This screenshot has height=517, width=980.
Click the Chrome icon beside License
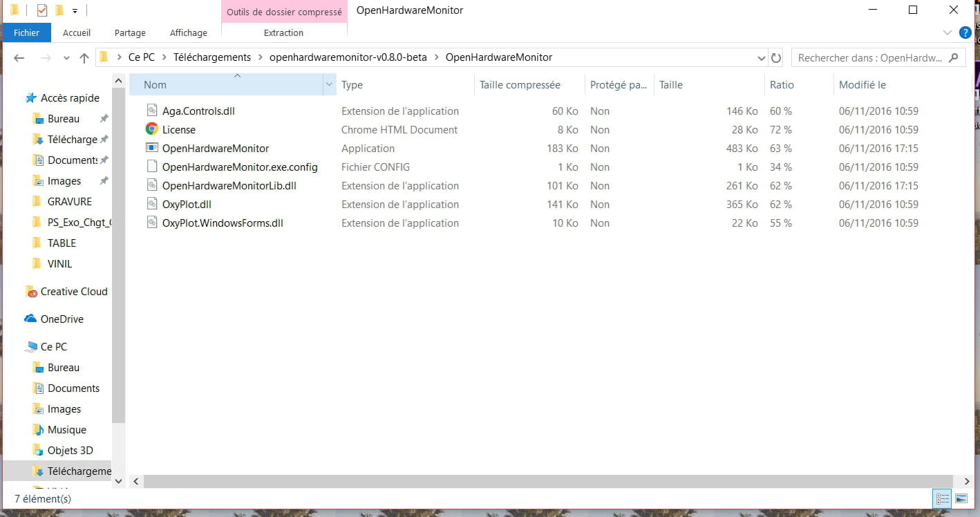152,129
